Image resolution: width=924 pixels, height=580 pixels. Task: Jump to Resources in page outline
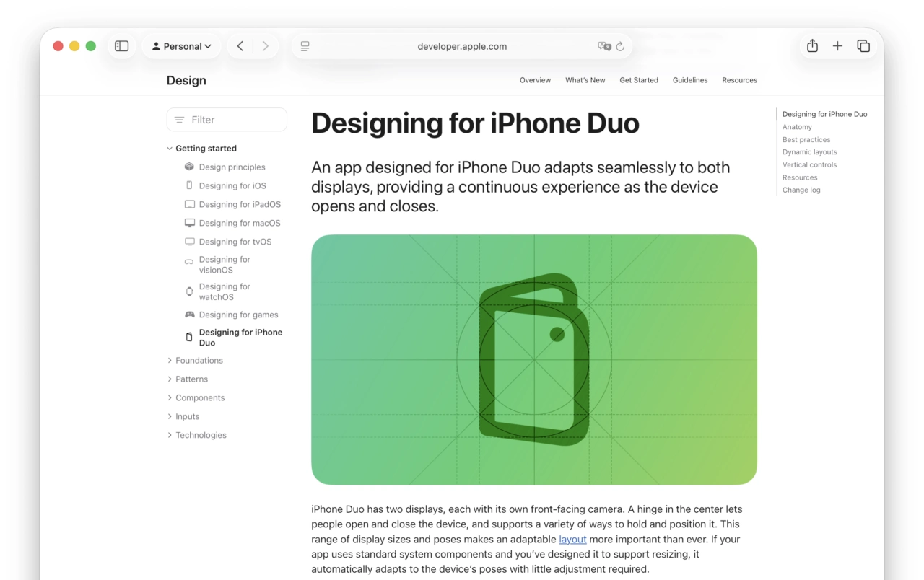[x=800, y=177]
